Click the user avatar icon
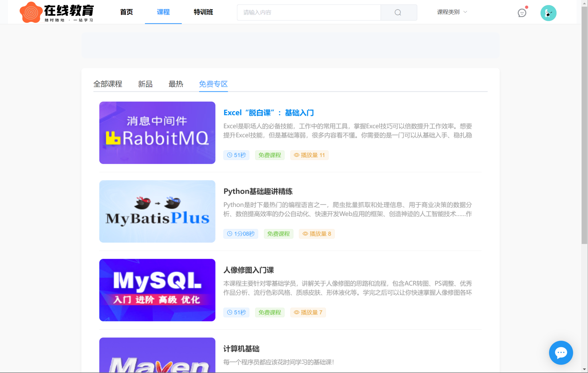This screenshot has width=588, height=373. click(x=548, y=13)
